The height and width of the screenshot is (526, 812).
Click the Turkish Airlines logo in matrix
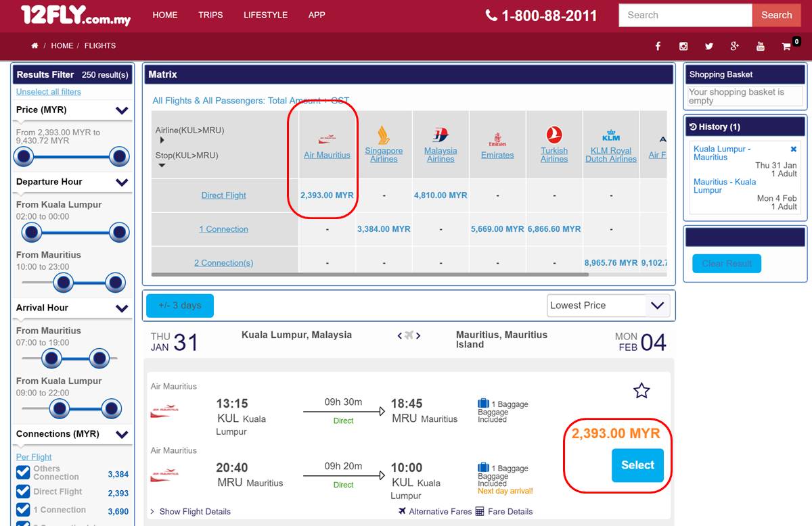[554, 135]
